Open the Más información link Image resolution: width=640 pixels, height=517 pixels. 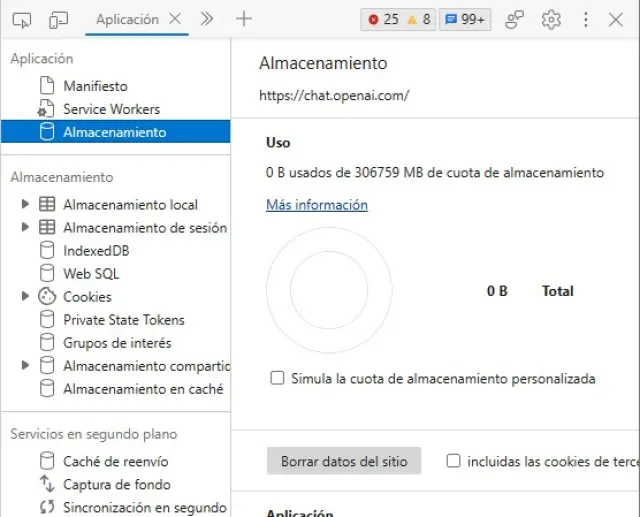tap(317, 205)
